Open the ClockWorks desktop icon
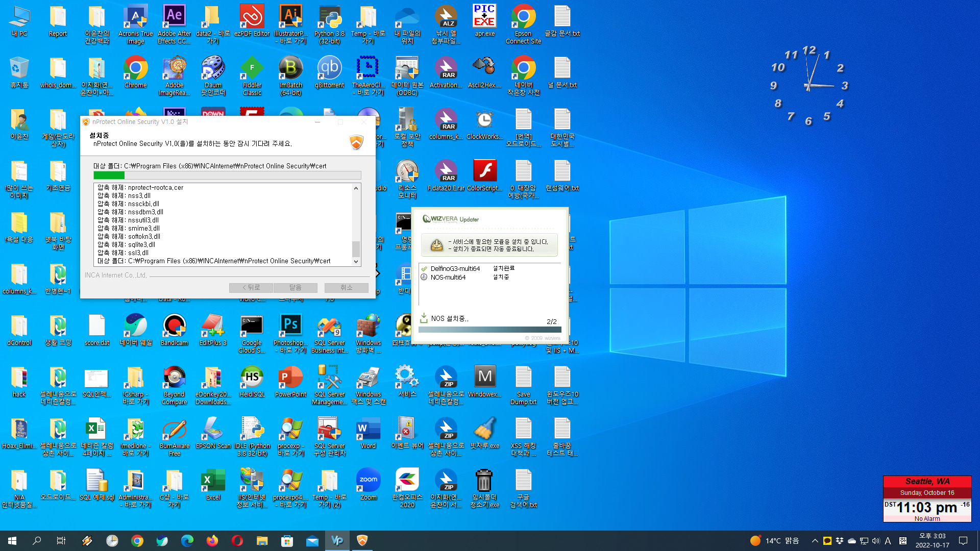This screenshot has height=551, width=980. click(x=484, y=124)
